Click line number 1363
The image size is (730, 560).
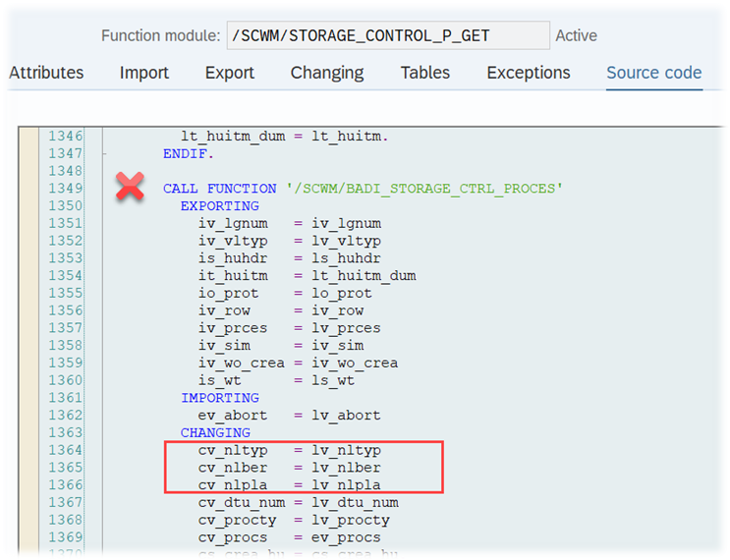pos(65,432)
